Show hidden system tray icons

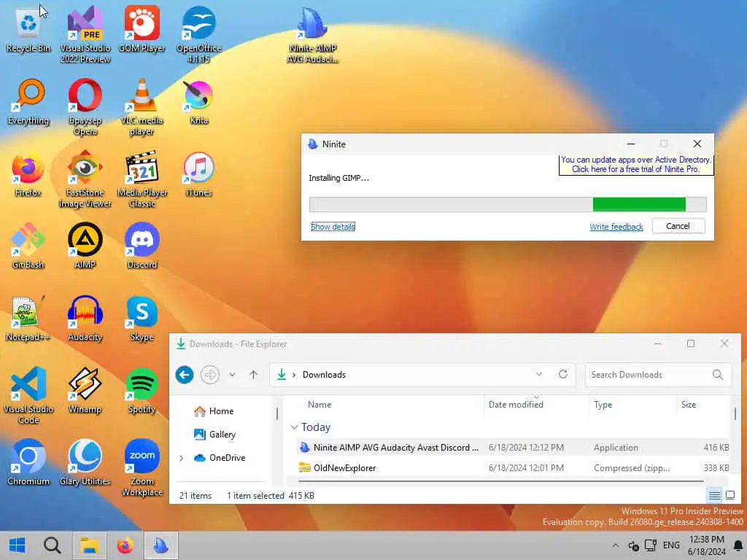point(616,545)
